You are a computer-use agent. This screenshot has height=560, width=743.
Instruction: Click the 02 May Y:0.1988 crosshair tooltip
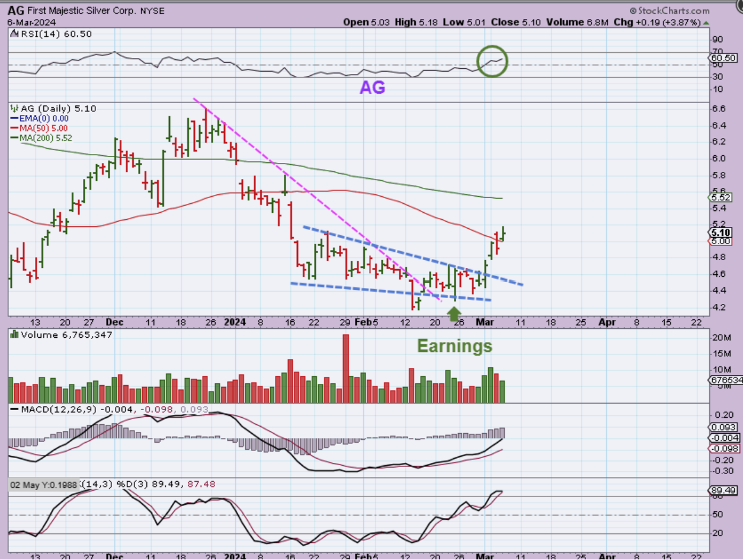pyautogui.click(x=45, y=485)
